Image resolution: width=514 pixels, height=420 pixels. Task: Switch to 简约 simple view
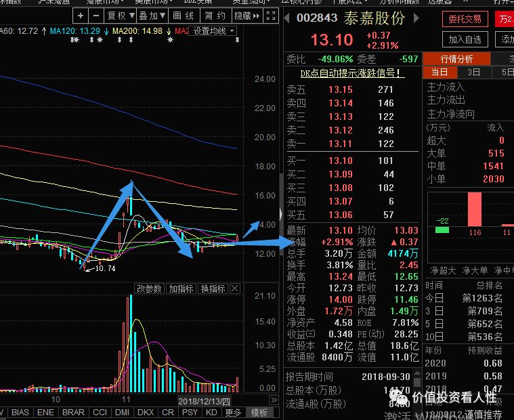pyautogui.click(x=215, y=16)
